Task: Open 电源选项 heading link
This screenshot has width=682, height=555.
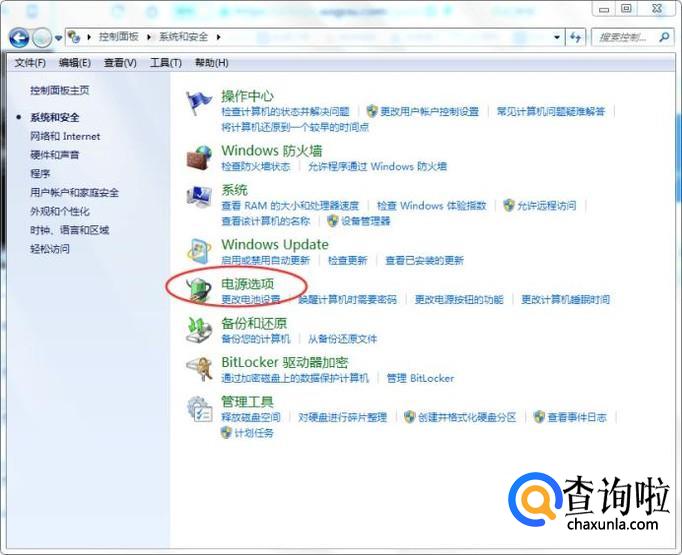Action: click(247, 284)
